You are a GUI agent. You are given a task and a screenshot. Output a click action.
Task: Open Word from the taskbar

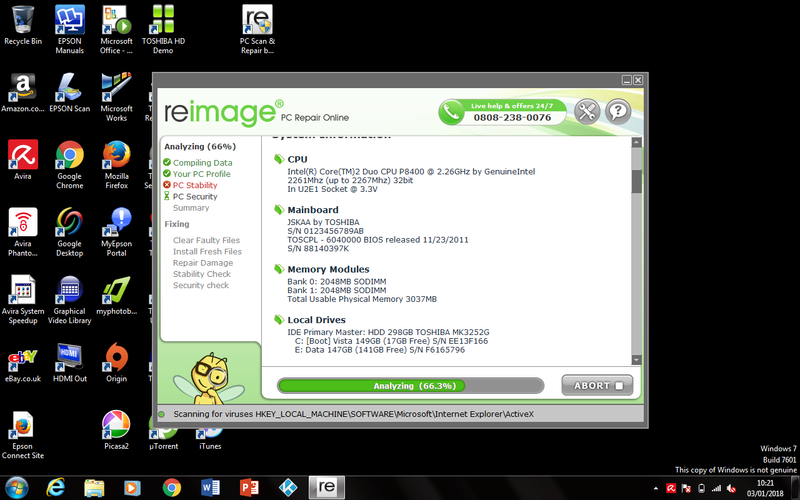tap(210, 488)
